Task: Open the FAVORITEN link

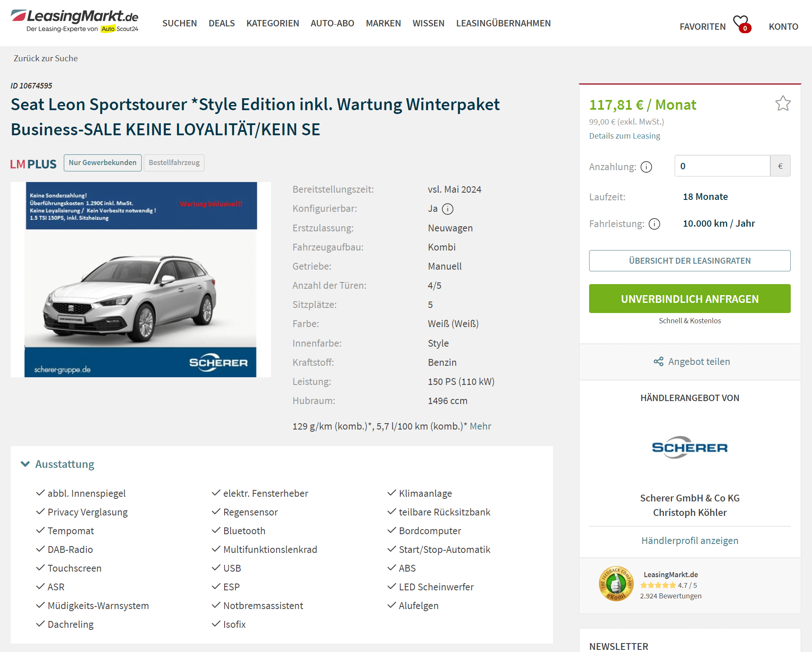Action: pos(703,27)
